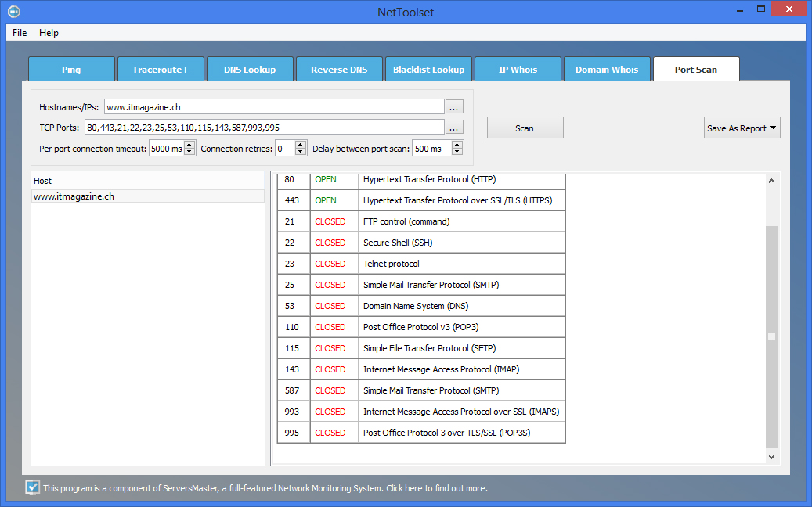Screen dimensions: 812x507
Task: Select the Blacklist Lookup tab
Action: tap(429, 70)
